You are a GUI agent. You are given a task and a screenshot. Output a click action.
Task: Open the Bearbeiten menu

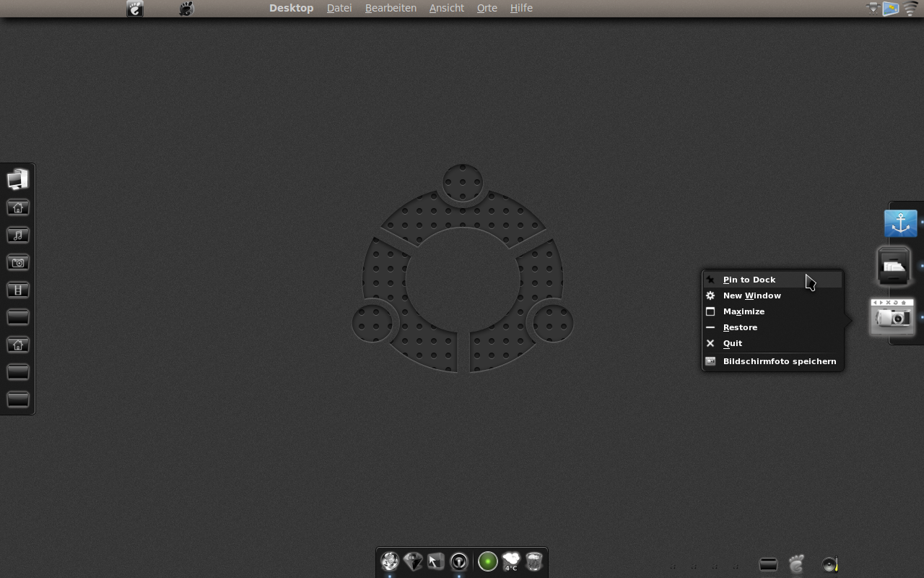click(x=391, y=8)
